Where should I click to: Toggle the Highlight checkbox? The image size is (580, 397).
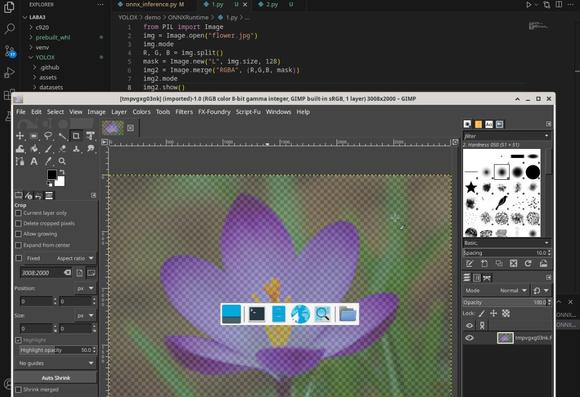[x=18, y=340]
